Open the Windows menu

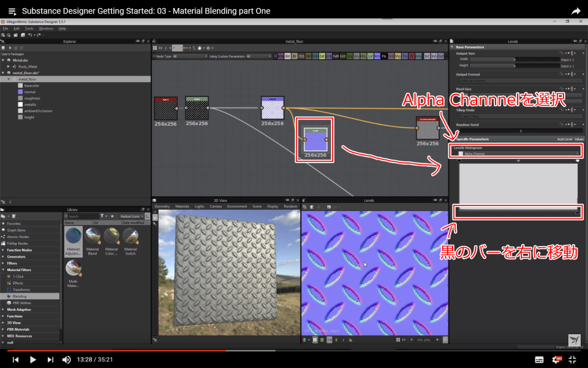pyautogui.click(x=46, y=29)
